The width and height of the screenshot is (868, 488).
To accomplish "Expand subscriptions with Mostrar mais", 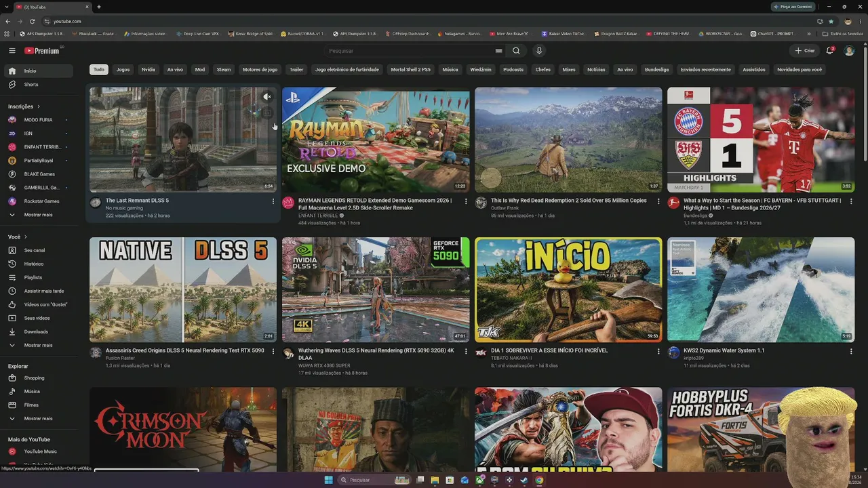I will coord(39,215).
